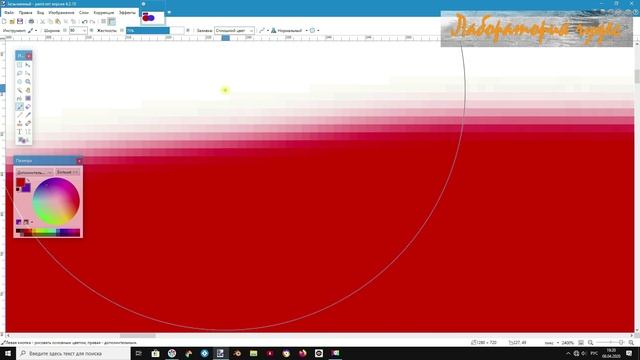The image size is (640, 360).
Task: Click the Copy toolbar icon
Action: pos(50,21)
